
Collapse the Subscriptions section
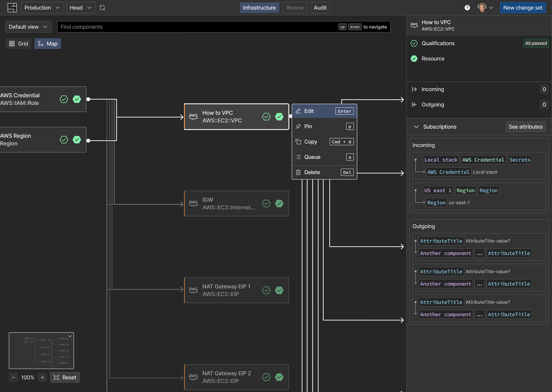416,127
